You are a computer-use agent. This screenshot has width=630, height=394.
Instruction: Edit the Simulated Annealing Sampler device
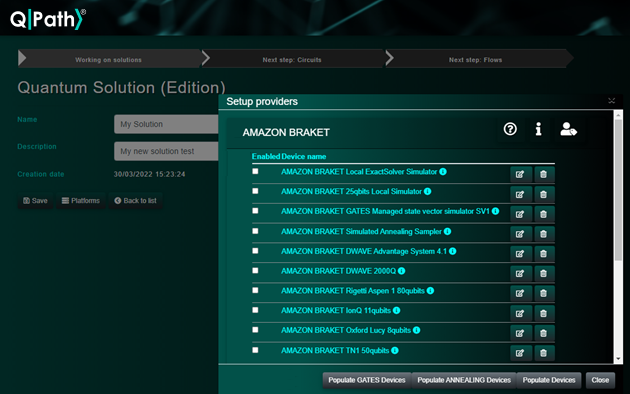tap(520, 234)
